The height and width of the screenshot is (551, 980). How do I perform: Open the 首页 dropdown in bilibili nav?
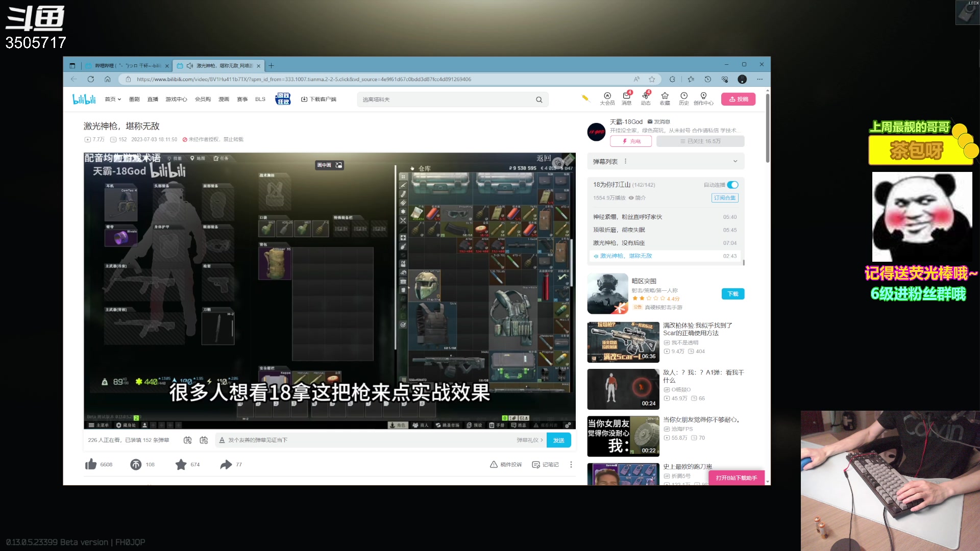pos(113,99)
